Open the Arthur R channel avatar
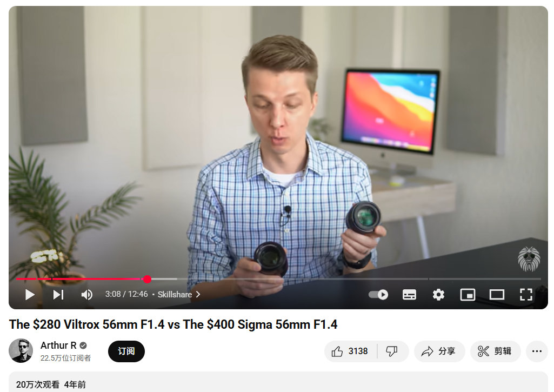The width and height of the screenshot is (554, 392). click(x=21, y=351)
